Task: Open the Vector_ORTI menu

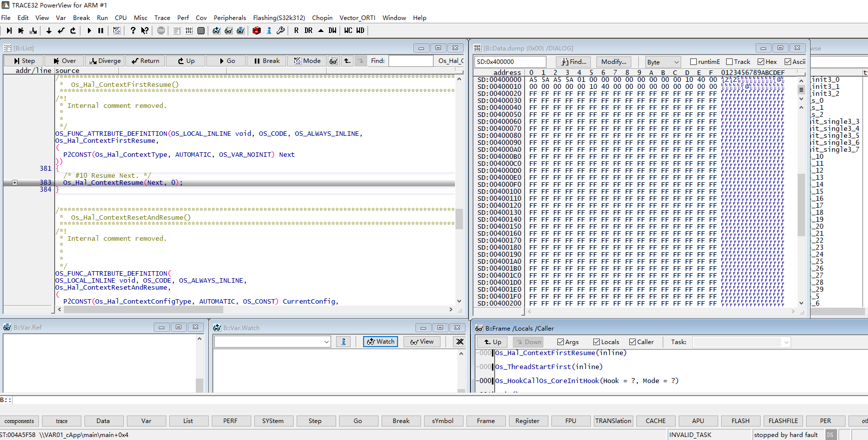Action: point(358,17)
